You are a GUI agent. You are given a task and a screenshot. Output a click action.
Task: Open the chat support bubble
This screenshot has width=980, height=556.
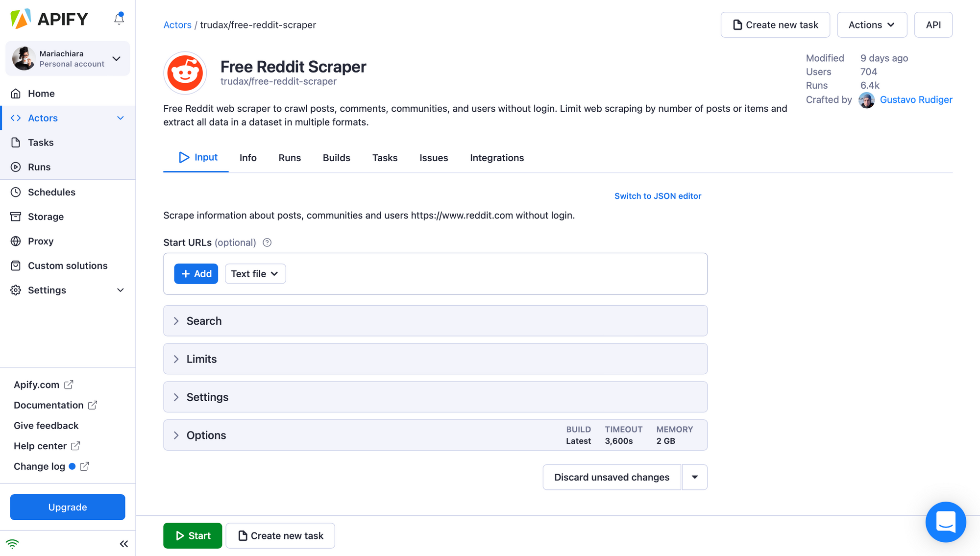(946, 522)
